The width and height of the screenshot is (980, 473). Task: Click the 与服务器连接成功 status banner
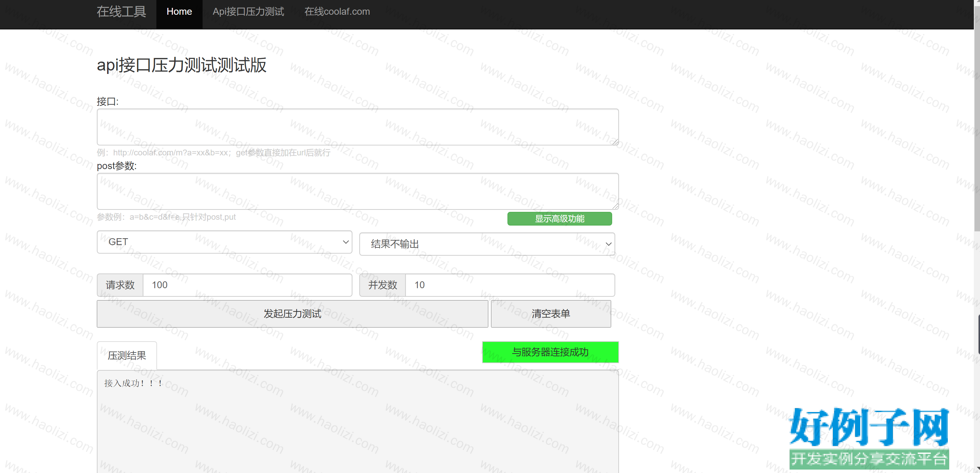pos(550,353)
